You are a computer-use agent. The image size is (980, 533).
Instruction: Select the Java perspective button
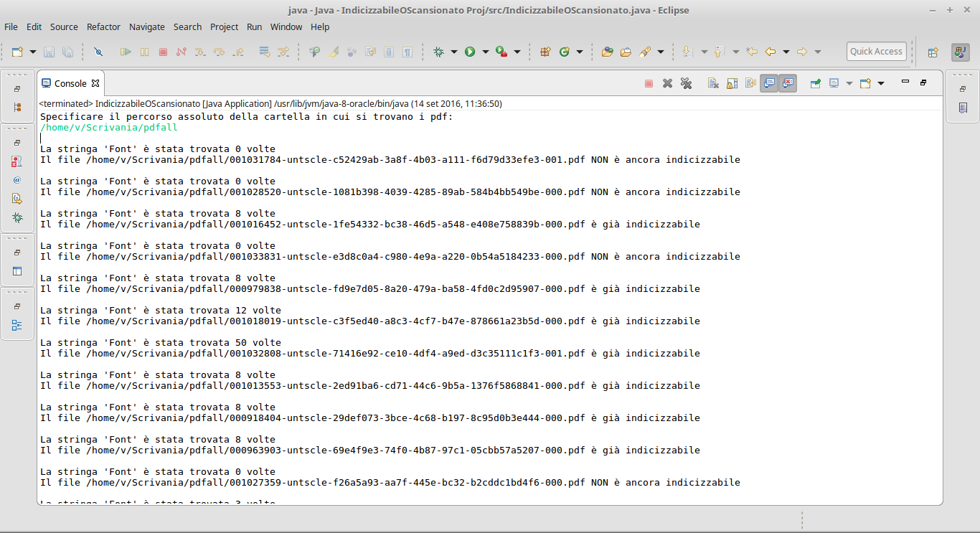coord(960,52)
